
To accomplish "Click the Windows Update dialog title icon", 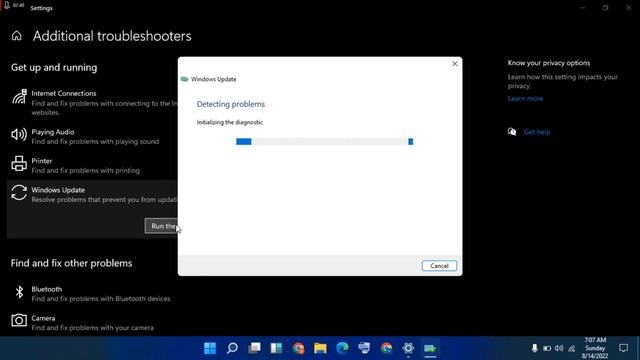I will (184, 79).
